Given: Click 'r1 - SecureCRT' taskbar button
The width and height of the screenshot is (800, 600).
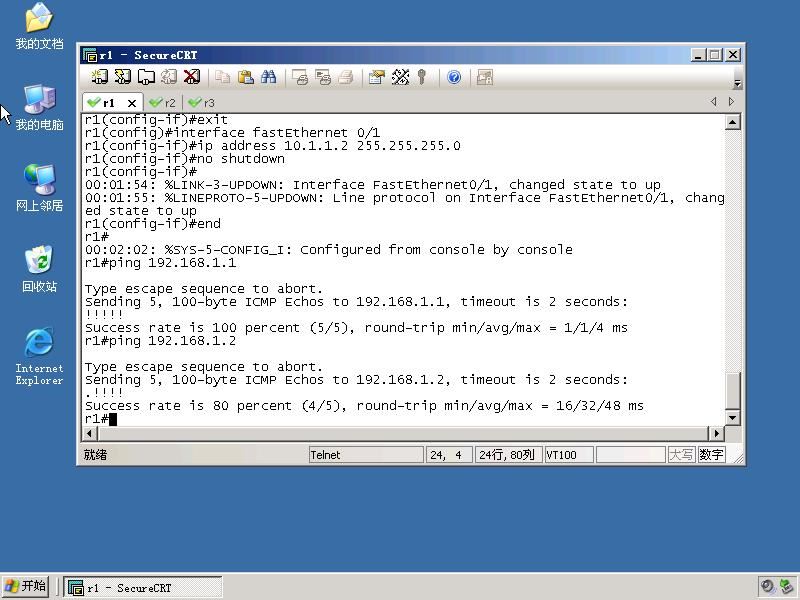Looking at the screenshot, I should (x=143, y=588).
